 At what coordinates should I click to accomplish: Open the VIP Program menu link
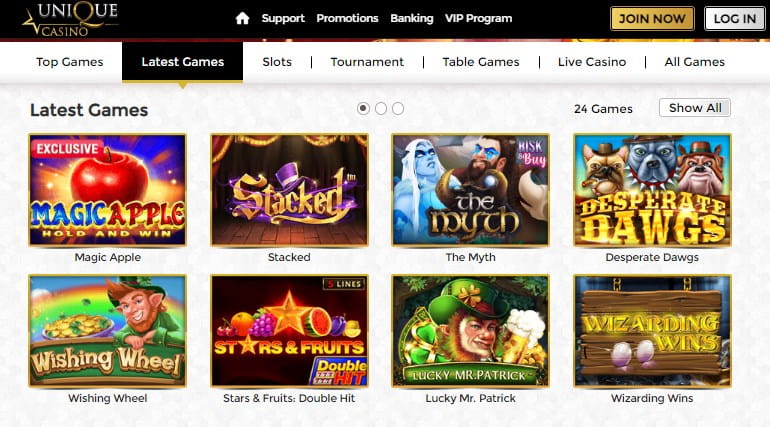click(478, 18)
